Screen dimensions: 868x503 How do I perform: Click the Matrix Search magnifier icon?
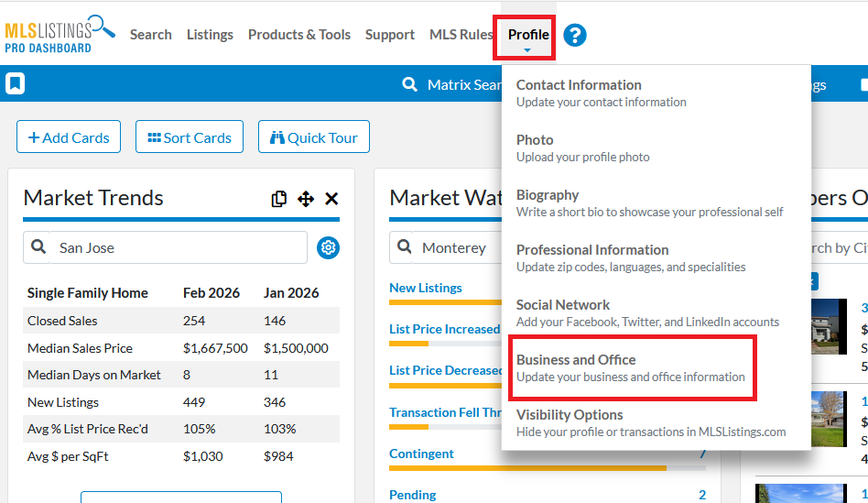[409, 84]
